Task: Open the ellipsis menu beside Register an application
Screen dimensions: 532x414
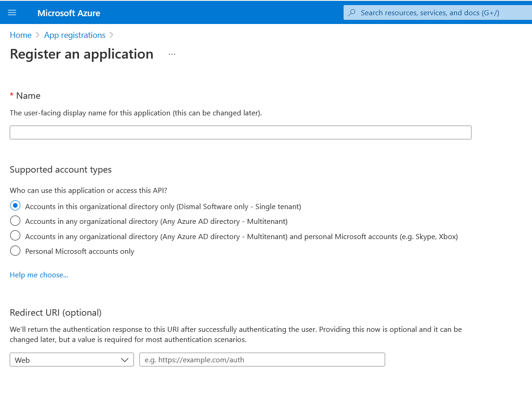Action: 172,54
